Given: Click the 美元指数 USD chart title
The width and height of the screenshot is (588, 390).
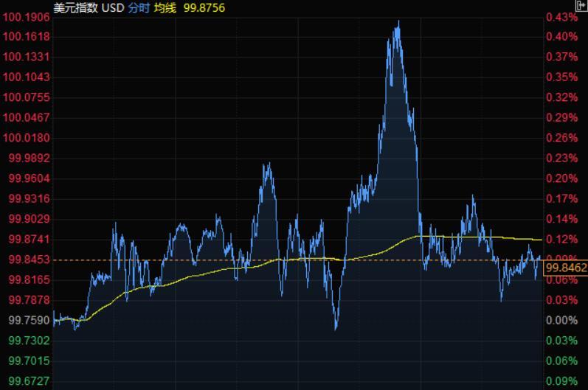Looking at the screenshot, I should pos(90,7).
